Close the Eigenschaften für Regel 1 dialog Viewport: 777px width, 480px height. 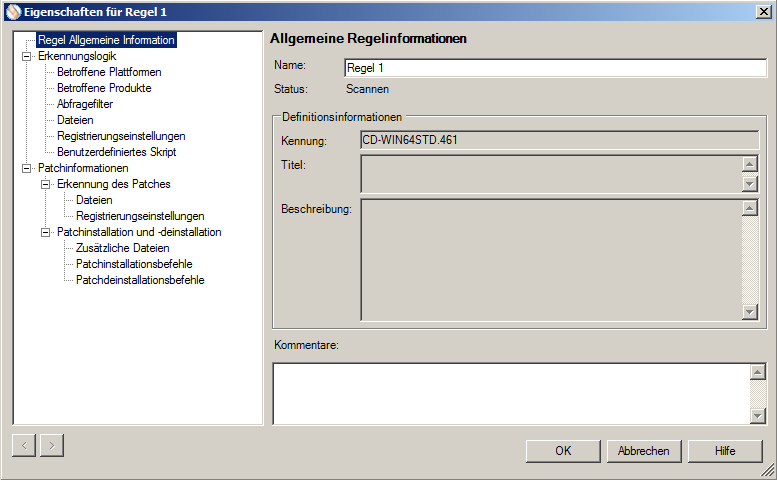click(764, 12)
